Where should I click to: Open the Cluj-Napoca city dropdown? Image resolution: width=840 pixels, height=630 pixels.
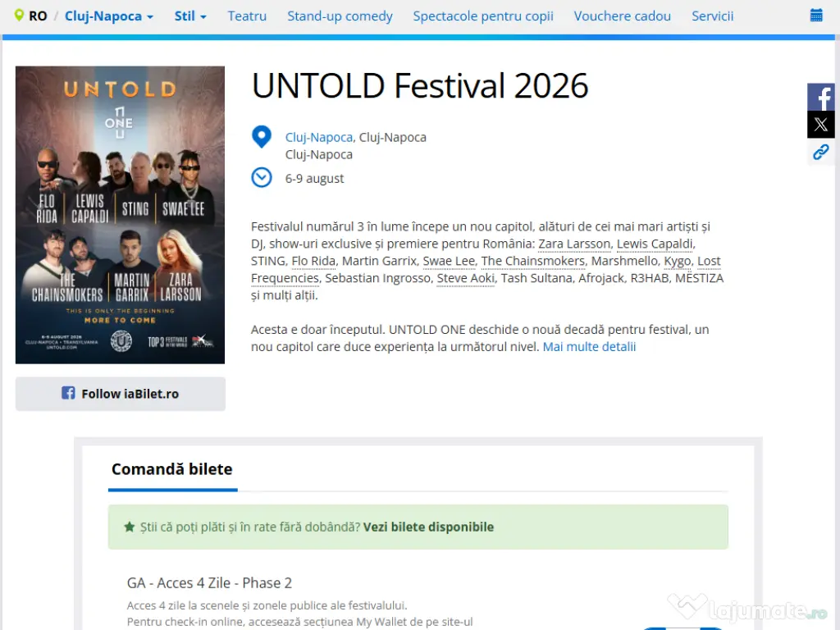[x=103, y=16]
